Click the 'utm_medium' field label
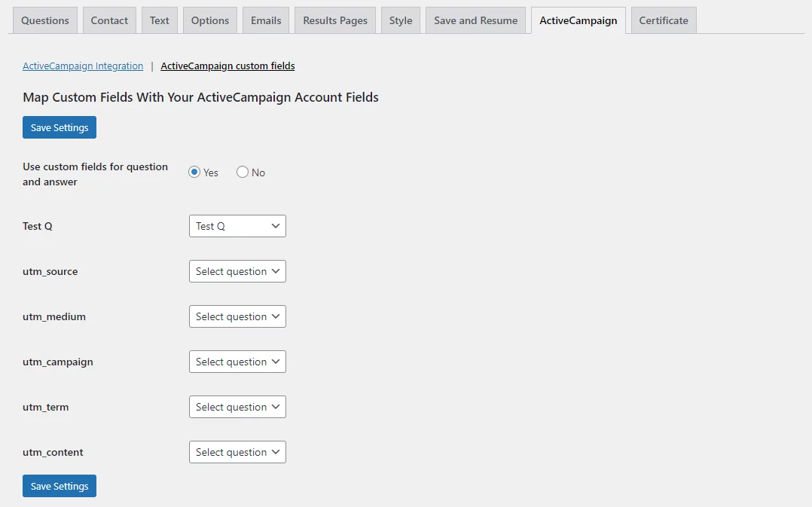 tap(54, 316)
